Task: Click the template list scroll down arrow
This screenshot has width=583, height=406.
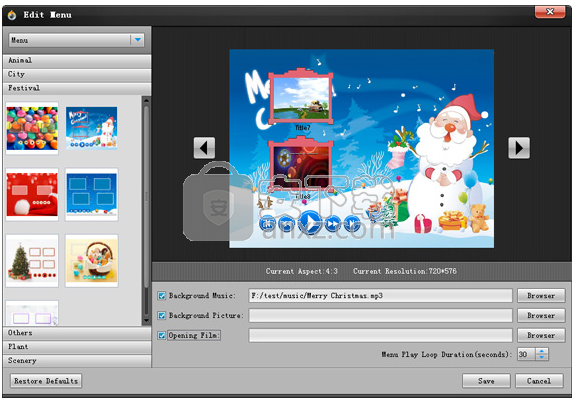Action: (146, 320)
